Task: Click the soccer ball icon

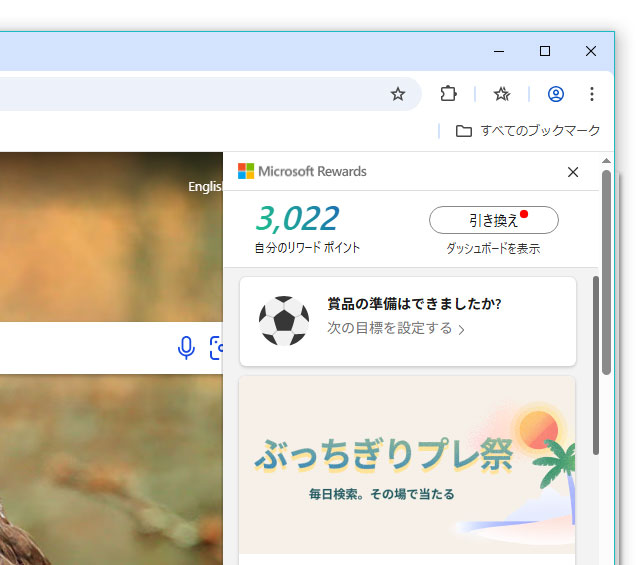Action: (283, 321)
